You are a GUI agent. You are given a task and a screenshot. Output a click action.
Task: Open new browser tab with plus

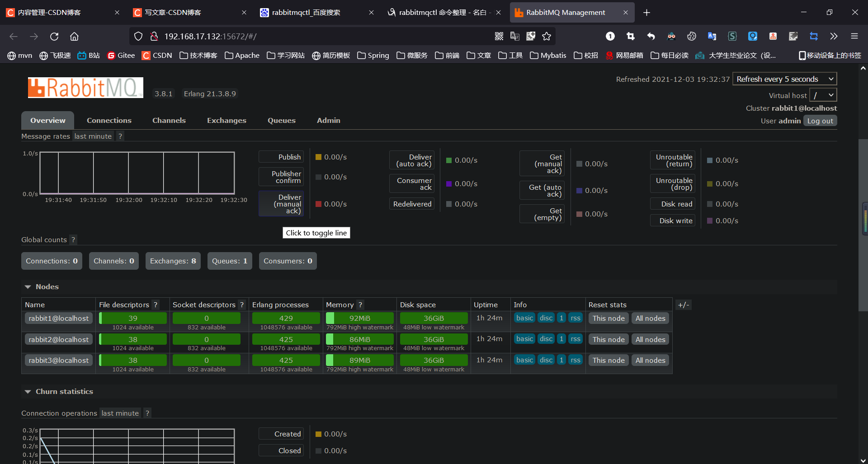(646, 13)
